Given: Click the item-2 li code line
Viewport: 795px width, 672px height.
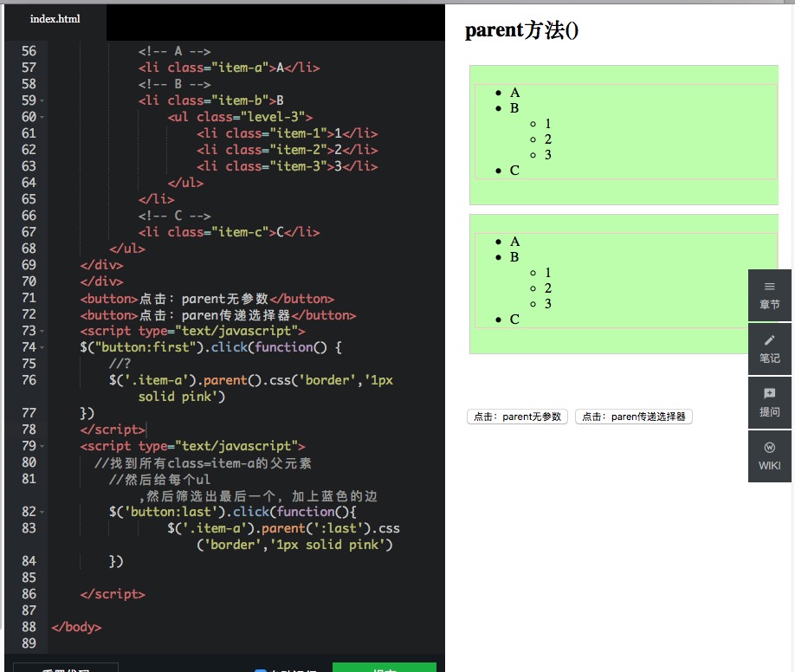Looking at the screenshot, I should tap(288, 150).
